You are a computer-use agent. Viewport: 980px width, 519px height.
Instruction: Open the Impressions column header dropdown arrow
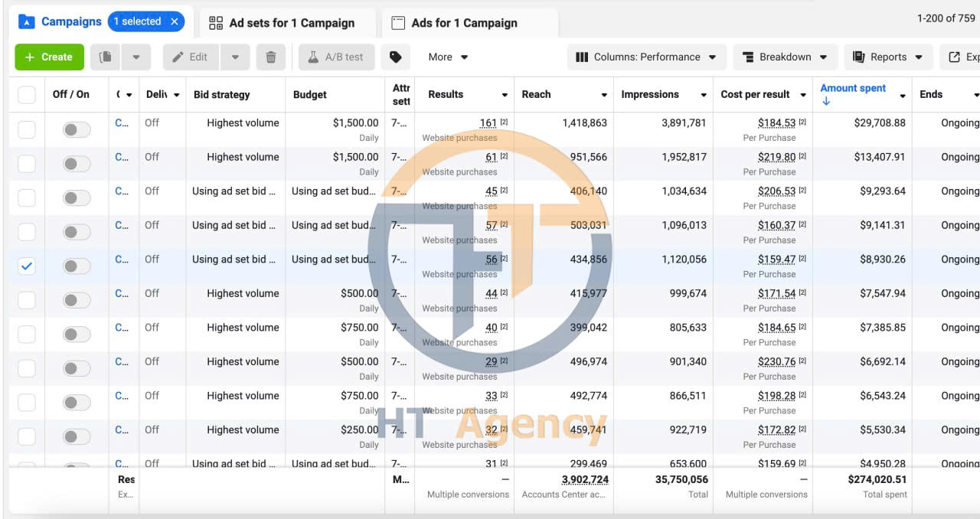point(704,95)
